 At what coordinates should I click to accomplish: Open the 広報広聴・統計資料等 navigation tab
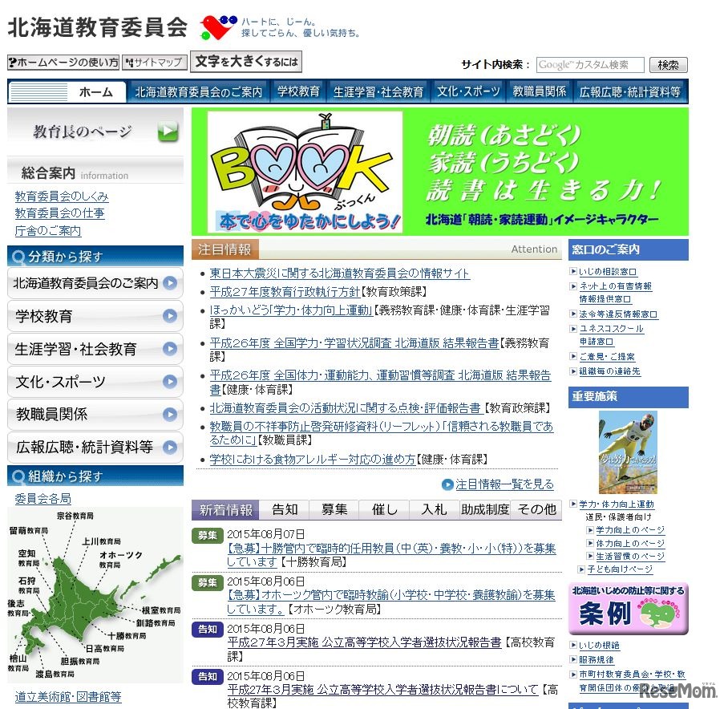pos(629,91)
